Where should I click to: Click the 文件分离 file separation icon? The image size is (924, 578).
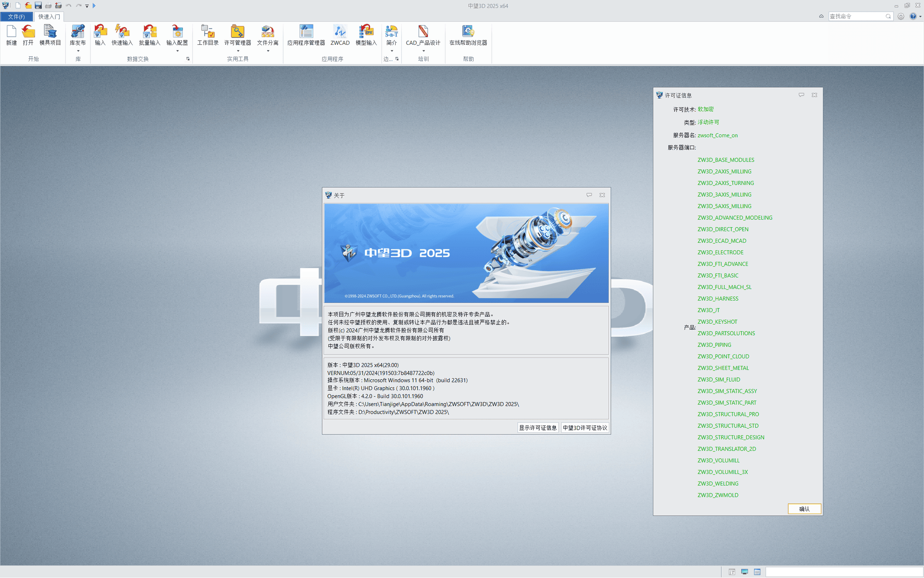(x=268, y=32)
